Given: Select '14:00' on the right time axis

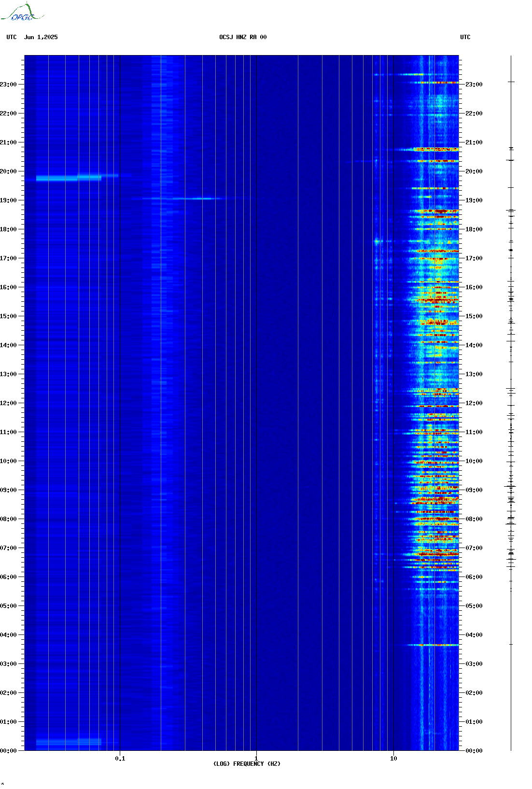Looking at the screenshot, I should (474, 345).
